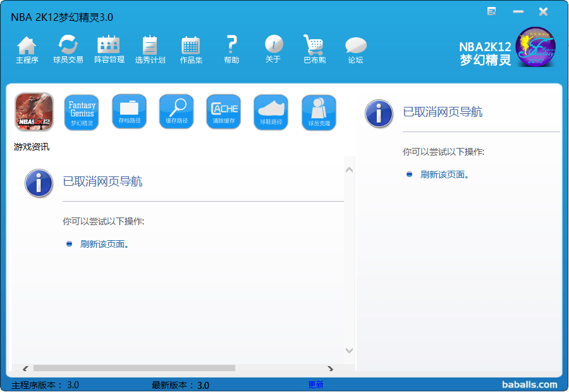The width and height of the screenshot is (569, 392).
Task: Open 球鞋路径 shoe path
Action: (x=271, y=112)
